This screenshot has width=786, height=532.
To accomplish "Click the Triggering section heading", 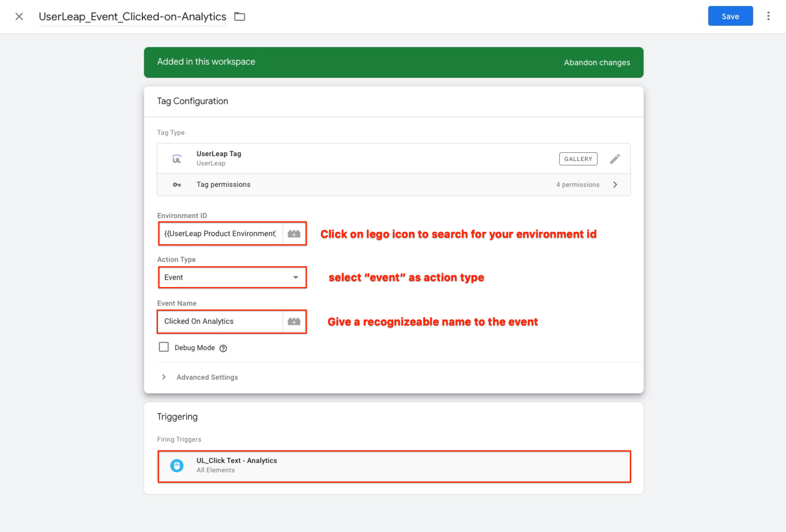I will [x=177, y=416].
